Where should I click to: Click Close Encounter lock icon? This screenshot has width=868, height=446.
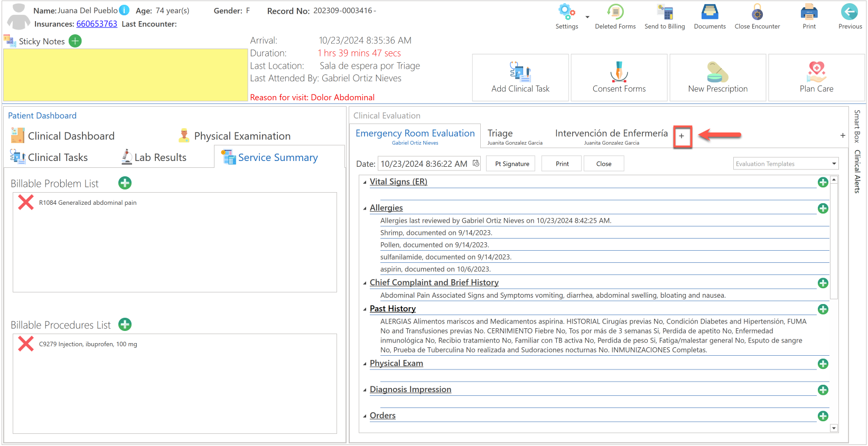tap(757, 12)
